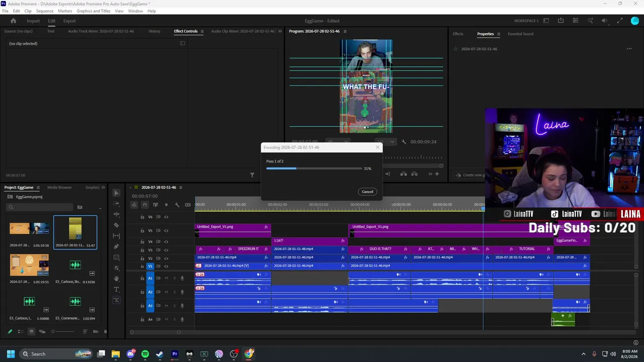This screenshot has width=644, height=362.
Task: Close the Encoding dialog
Action: 378,147
